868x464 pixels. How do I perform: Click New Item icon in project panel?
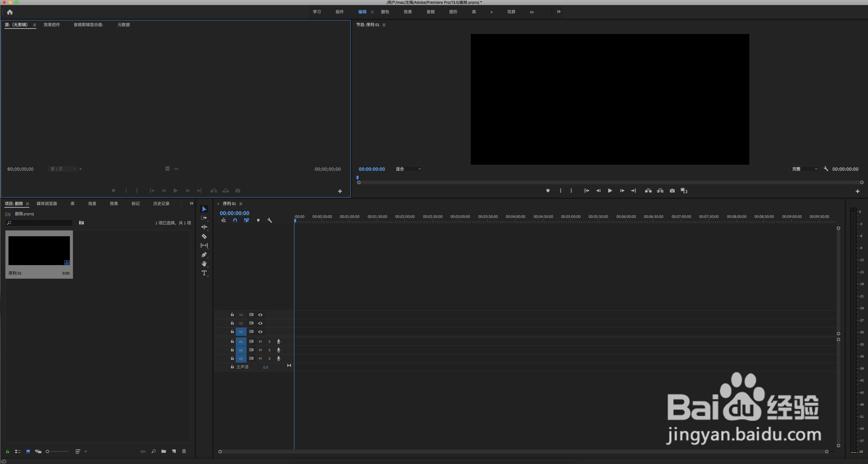[x=174, y=451]
